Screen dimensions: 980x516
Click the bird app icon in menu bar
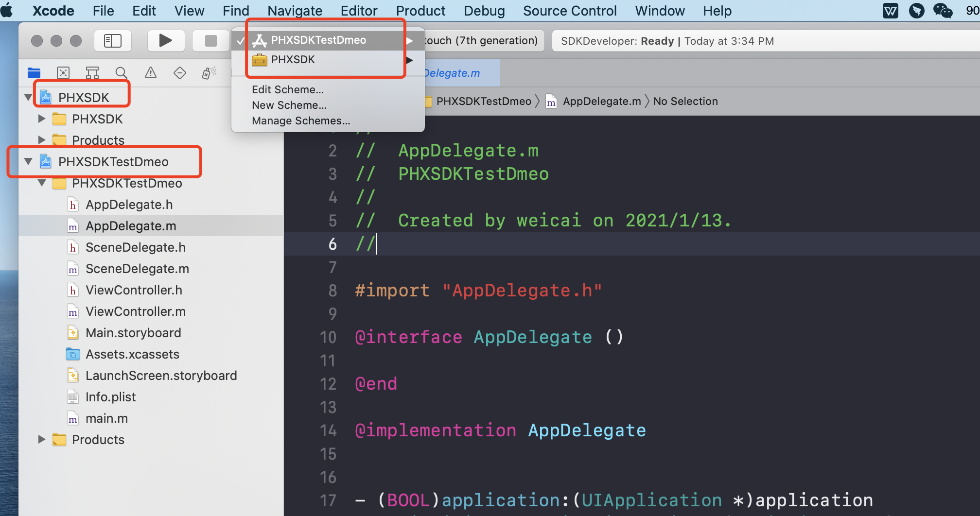point(916,11)
